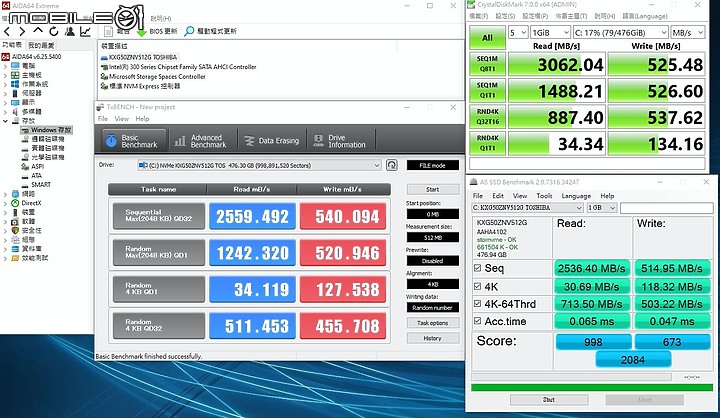
Task: Open driver update magnifier in AIDA64
Action: coord(189,31)
